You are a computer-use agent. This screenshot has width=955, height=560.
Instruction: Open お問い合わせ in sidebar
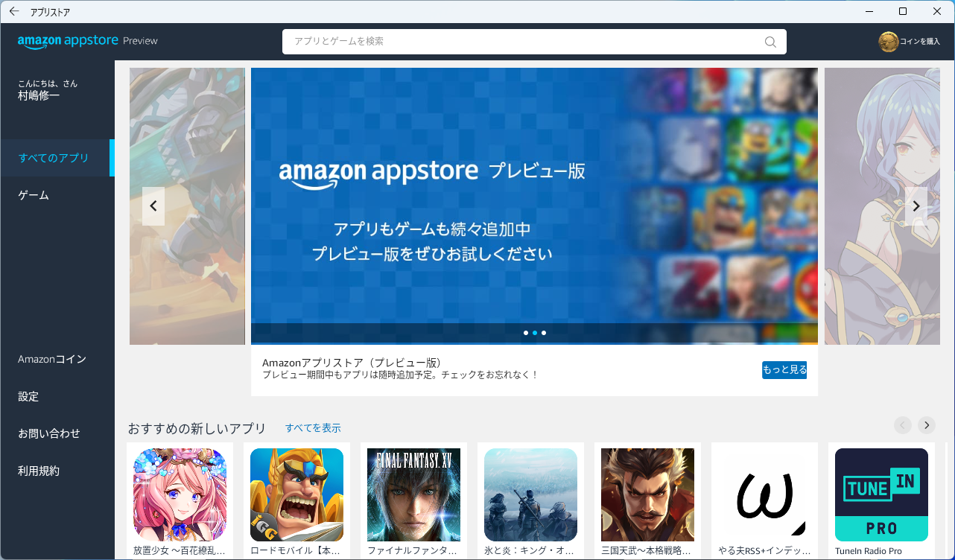(x=57, y=433)
